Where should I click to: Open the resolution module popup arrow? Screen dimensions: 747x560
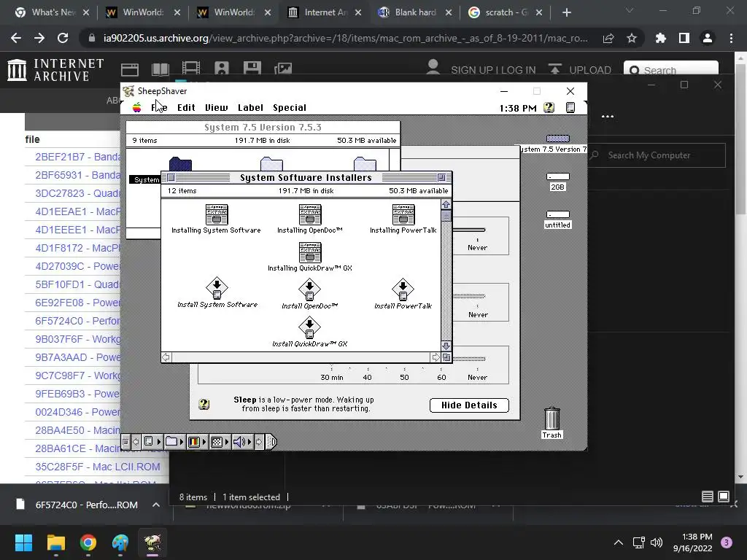coord(227,442)
